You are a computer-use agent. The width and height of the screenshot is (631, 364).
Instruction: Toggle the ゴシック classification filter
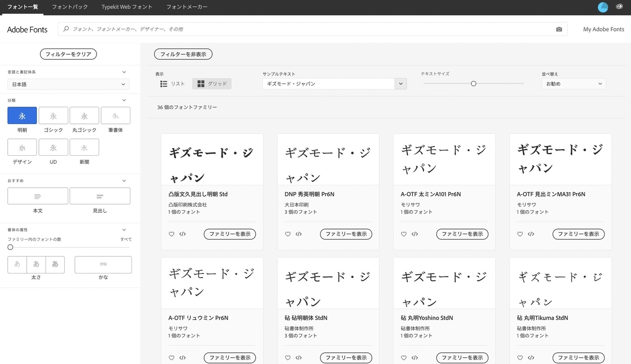(x=53, y=116)
